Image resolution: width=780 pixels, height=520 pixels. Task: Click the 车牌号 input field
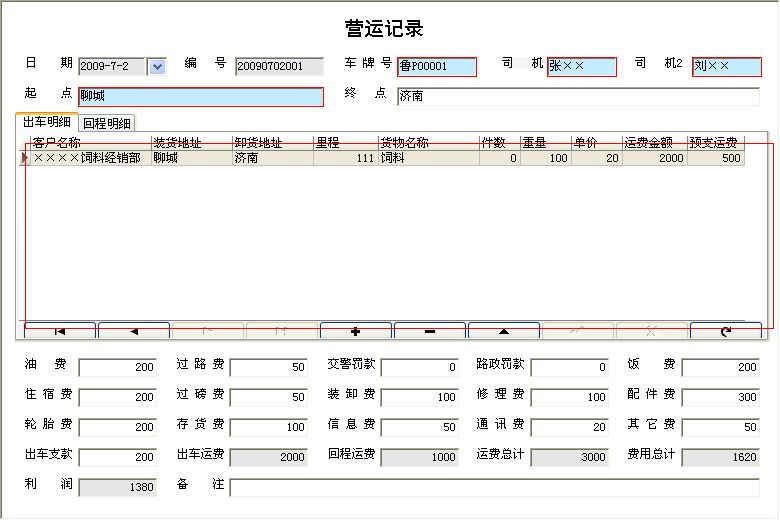click(x=437, y=67)
